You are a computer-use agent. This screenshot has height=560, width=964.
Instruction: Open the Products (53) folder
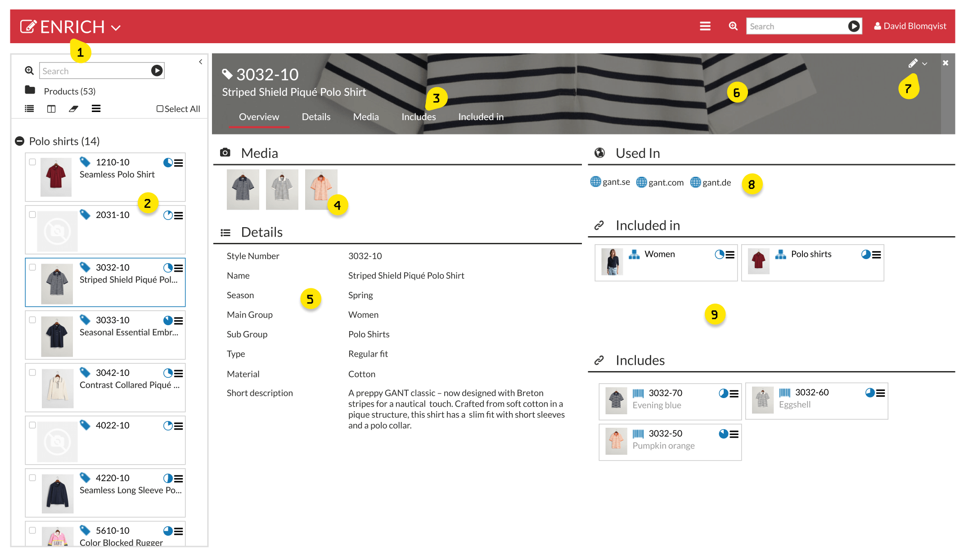pyautogui.click(x=60, y=91)
